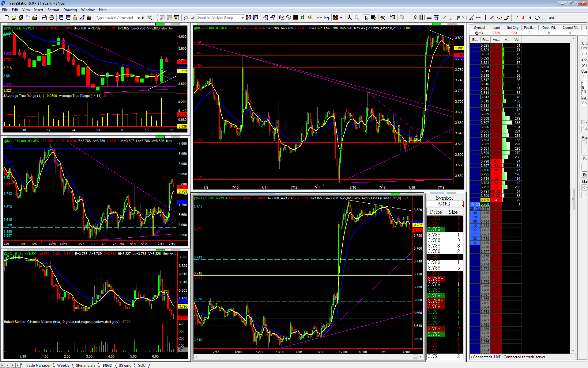Click the Zoom In magnifier icon
Image resolution: width=588 pixels, height=368 pixels.
350,18
